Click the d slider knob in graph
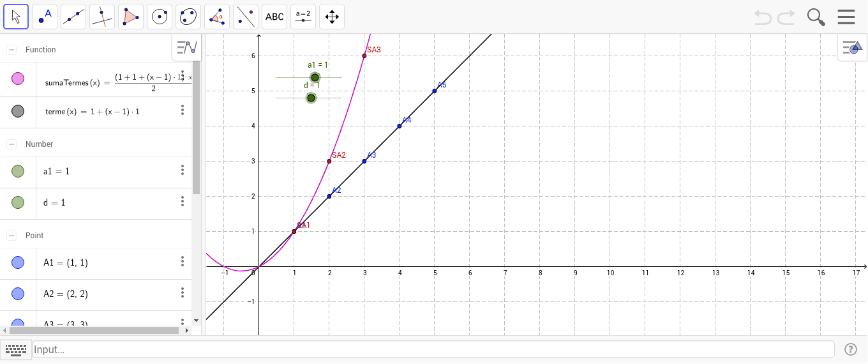Screen dimensions: 868x364 [311, 98]
